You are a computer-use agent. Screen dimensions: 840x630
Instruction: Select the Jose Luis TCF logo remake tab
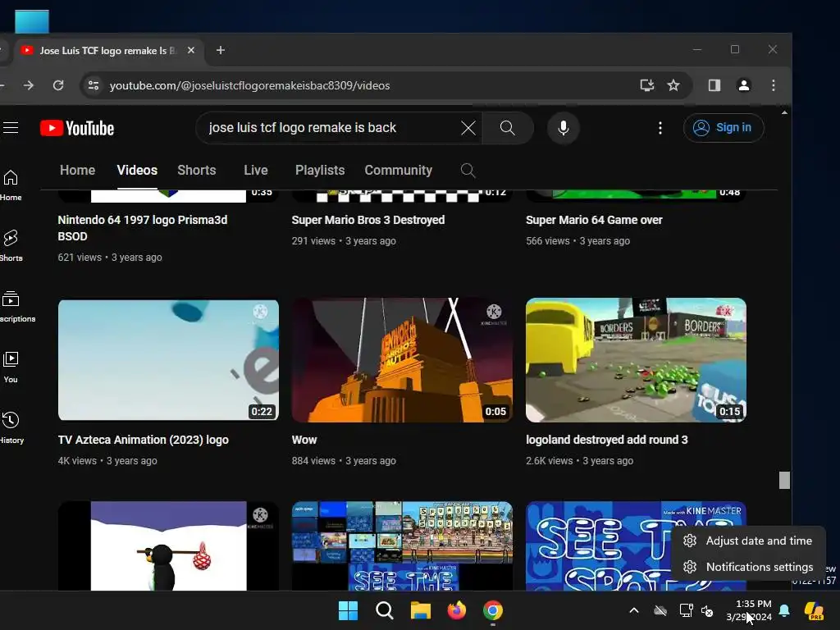coord(108,51)
